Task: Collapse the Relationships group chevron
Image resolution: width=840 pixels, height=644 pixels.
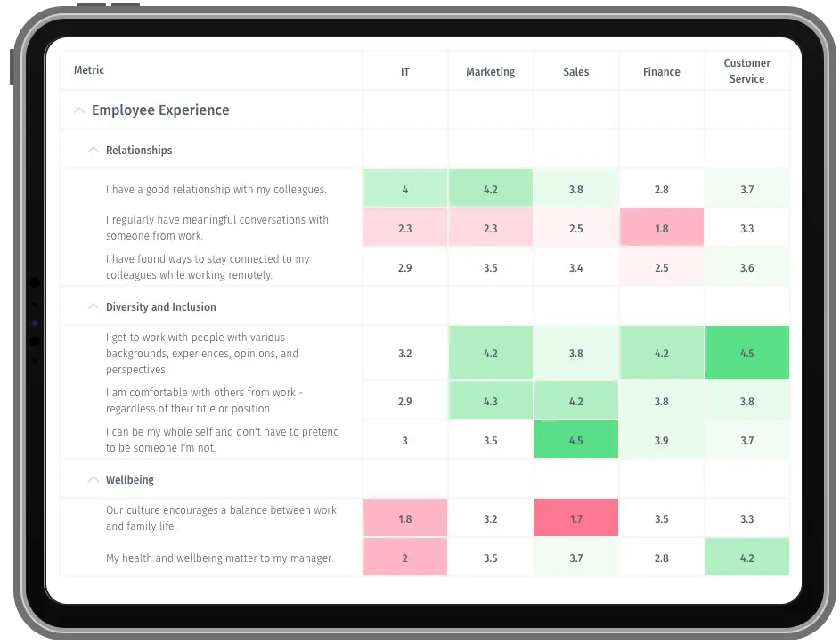Action: pyautogui.click(x=94, y=150)
